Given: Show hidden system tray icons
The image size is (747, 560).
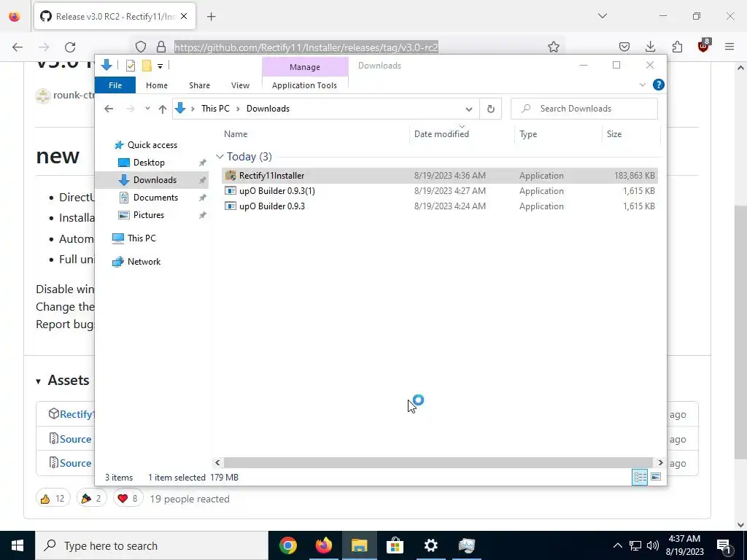Looking at the screenshot, I should click(617, 545).
